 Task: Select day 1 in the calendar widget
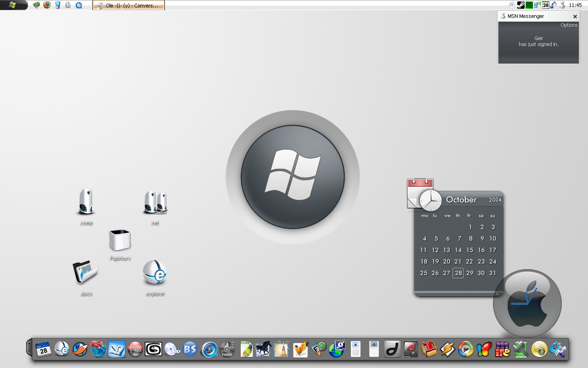(470, 227)
